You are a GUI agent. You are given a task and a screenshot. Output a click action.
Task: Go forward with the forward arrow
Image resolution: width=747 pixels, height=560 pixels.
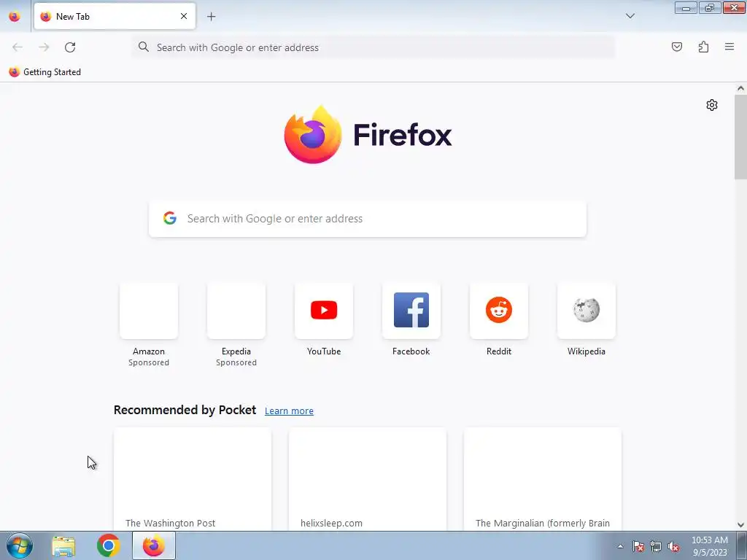point(44,47)
